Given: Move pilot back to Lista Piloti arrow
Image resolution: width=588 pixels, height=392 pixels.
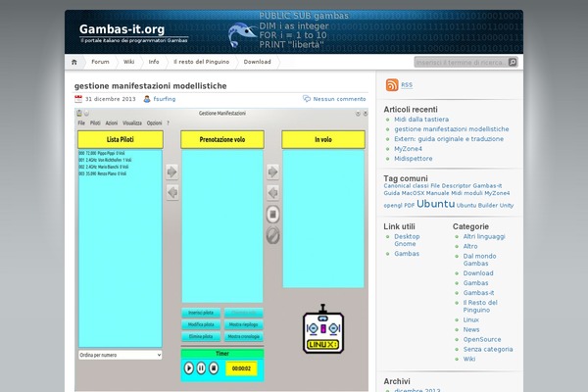Looking at the screenshot, I should tap(172, 192).
